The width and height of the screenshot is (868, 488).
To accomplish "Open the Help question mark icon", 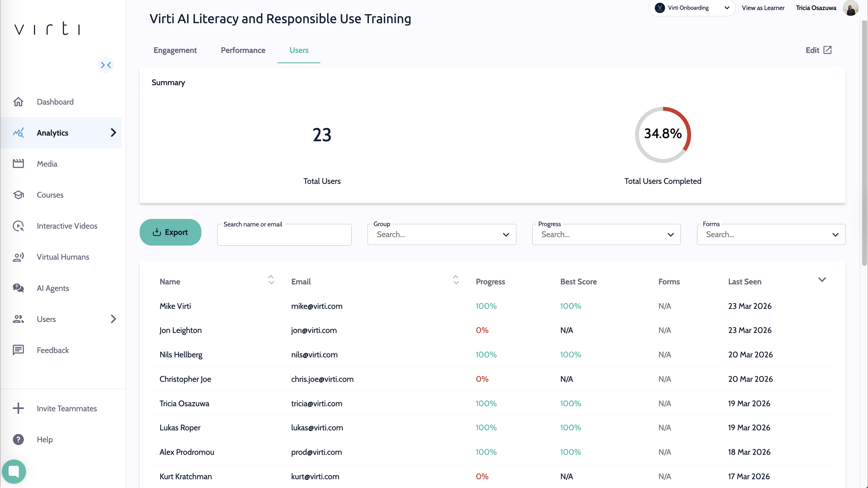I will pos(18,439).
